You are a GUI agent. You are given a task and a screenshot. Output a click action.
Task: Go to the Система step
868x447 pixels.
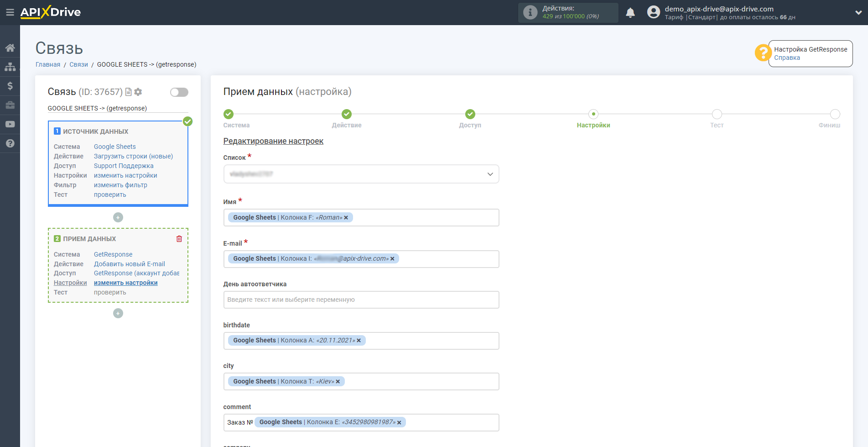click(229, 114)
